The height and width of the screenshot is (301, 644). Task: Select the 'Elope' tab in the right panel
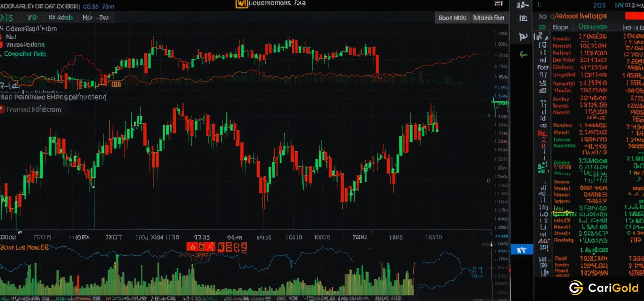(x=560, y=27)
